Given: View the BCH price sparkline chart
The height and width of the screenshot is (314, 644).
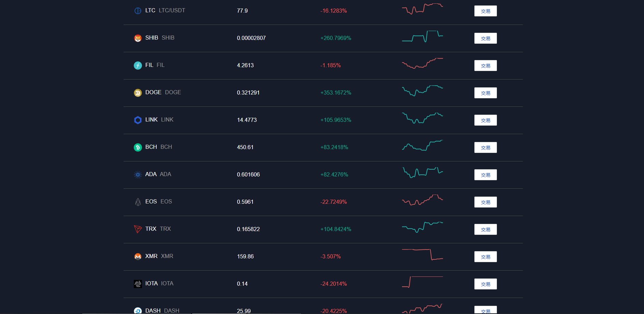Looking at the screenshot, I should click(x=423, y=145).
